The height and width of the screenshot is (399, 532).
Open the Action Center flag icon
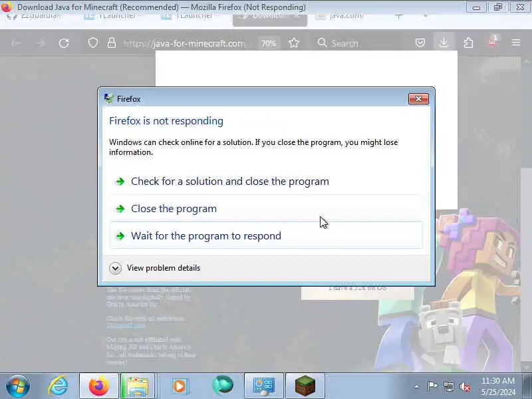point(432,386)
